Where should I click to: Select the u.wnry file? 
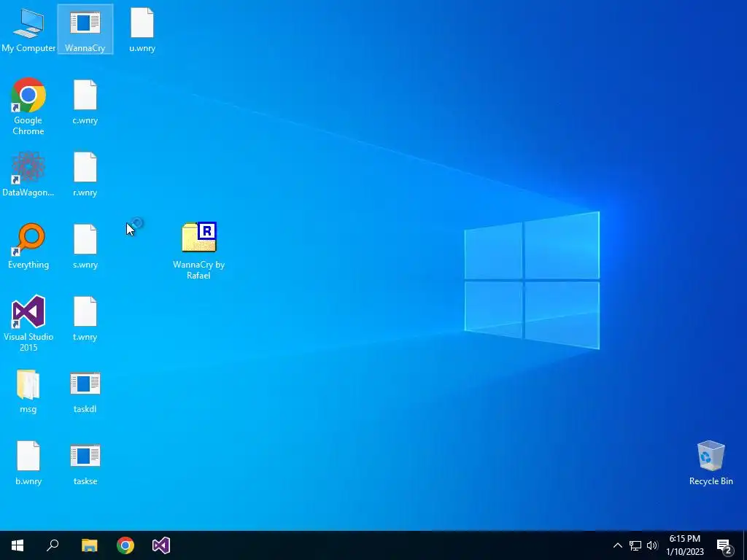(142, 29)
